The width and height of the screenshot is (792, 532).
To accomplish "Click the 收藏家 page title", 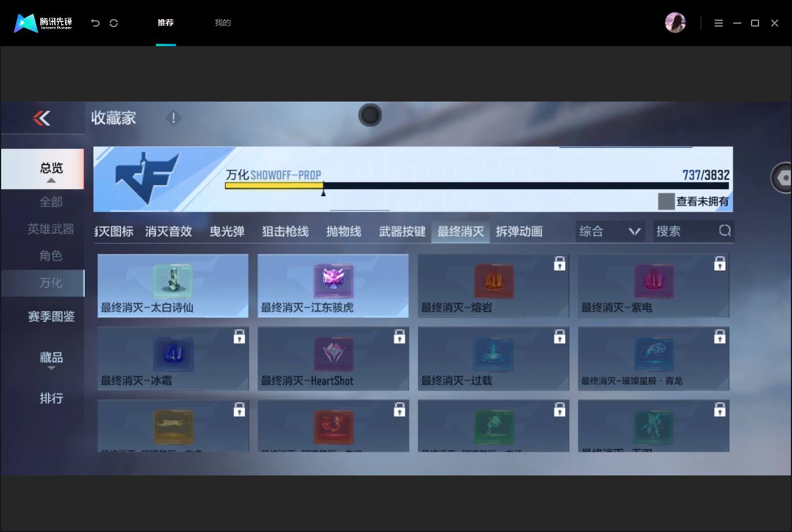I will tap(114, 118).
